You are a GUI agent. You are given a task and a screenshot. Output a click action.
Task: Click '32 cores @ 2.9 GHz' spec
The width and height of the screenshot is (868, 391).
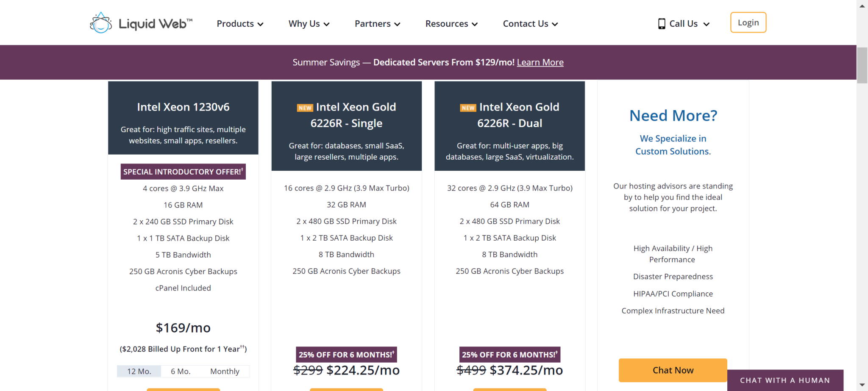pyautogui.click(x=509, y=188)
